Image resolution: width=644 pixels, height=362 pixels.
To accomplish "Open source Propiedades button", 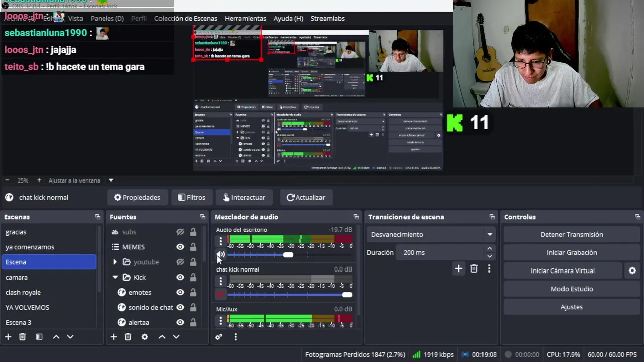I will pos(137,197).
